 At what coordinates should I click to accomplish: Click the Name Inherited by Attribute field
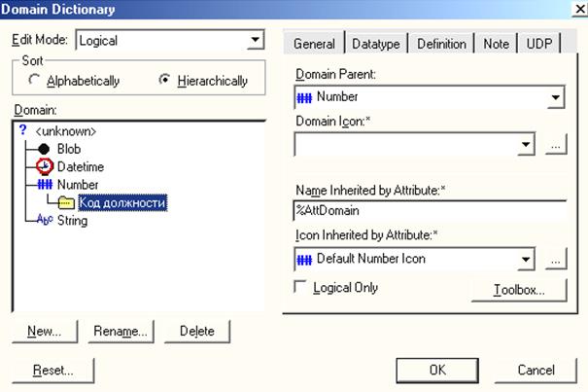click(x=430, y=211)
